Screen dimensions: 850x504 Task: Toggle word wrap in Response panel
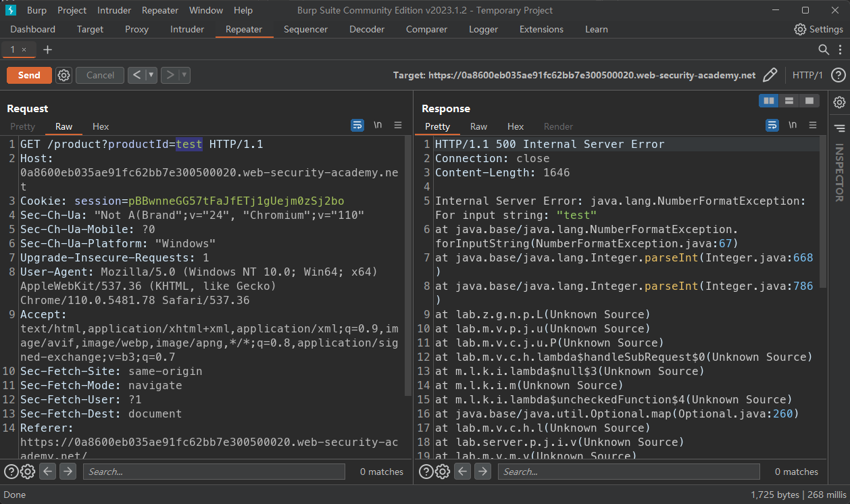(x=772, y=125)
